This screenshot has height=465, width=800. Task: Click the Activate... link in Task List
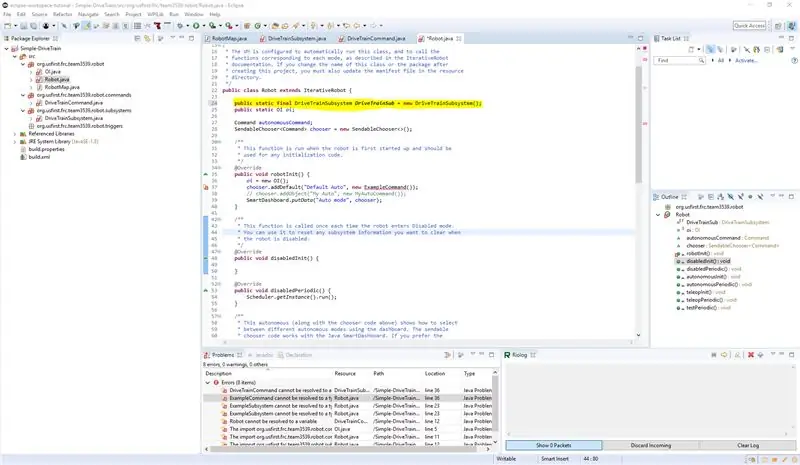[746, 60]
